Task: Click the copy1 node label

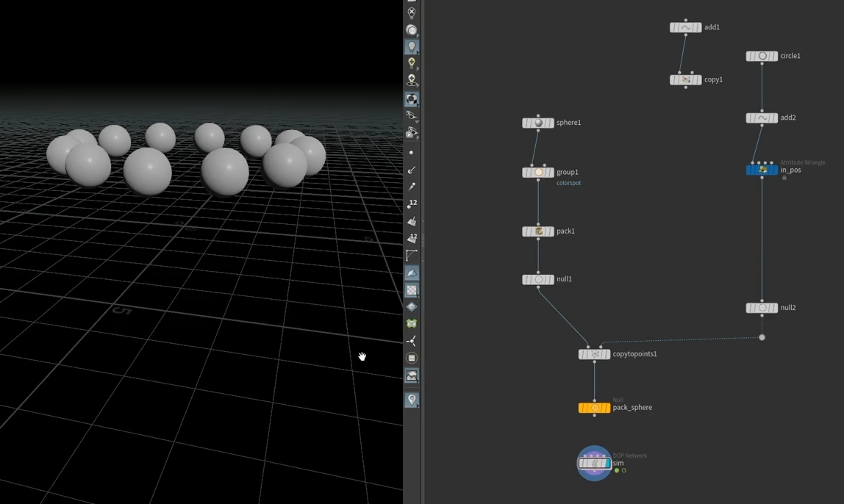Action: [713, 79]
